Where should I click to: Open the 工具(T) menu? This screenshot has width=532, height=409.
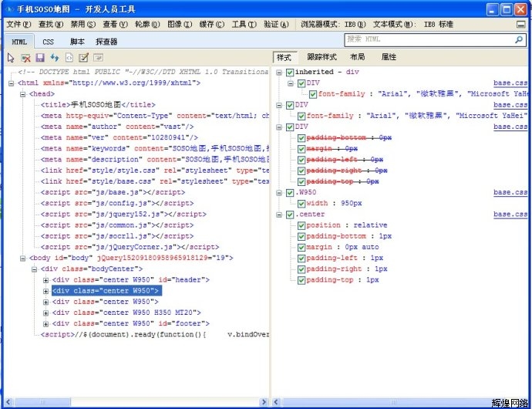[x=244, y=25]
